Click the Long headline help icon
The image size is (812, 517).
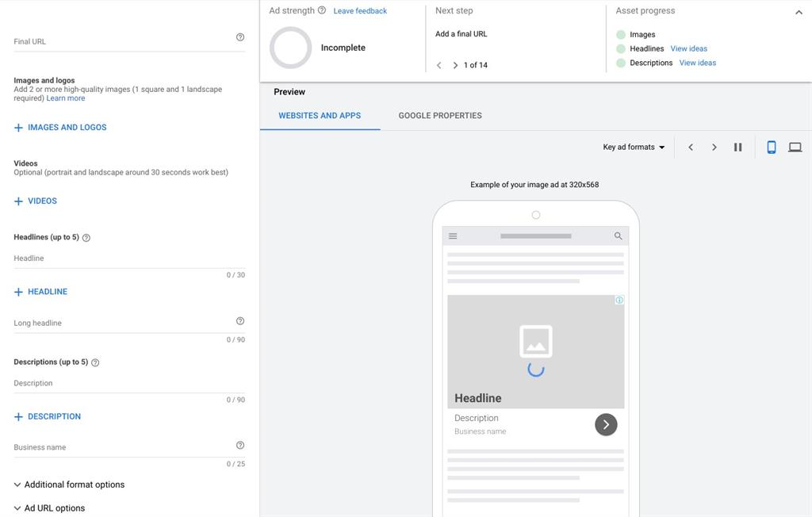click(x=240, y=320)
